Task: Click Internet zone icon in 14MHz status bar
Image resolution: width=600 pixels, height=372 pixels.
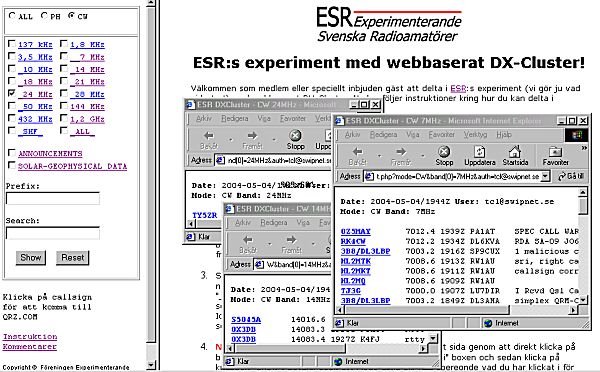Action: (x=338, y=362)
